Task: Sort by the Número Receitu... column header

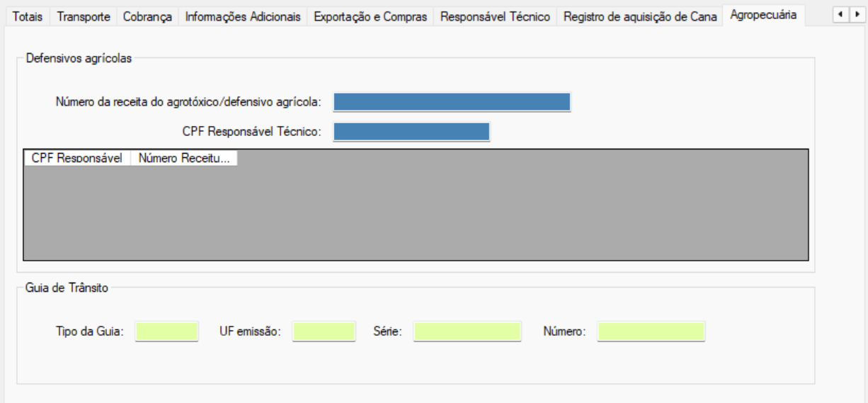Action: pyautogui.click(x=184, y=159)
